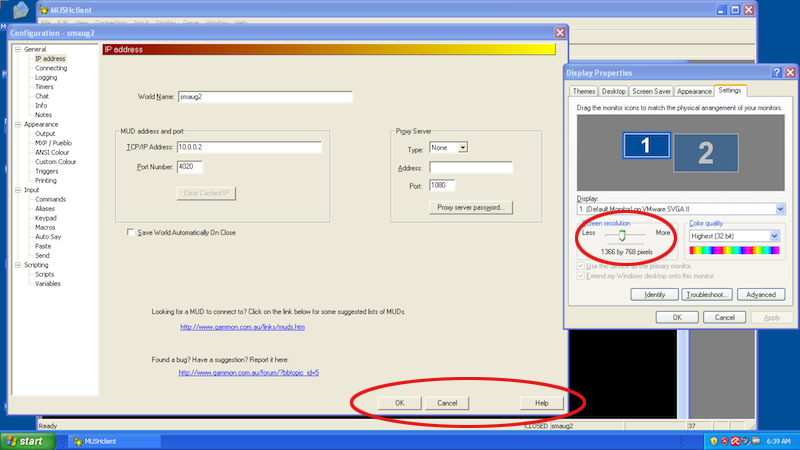Select monitor 2 in Display Properties
Screen dimensions: 800x450
pyautogui.click(x=706, y=153)
